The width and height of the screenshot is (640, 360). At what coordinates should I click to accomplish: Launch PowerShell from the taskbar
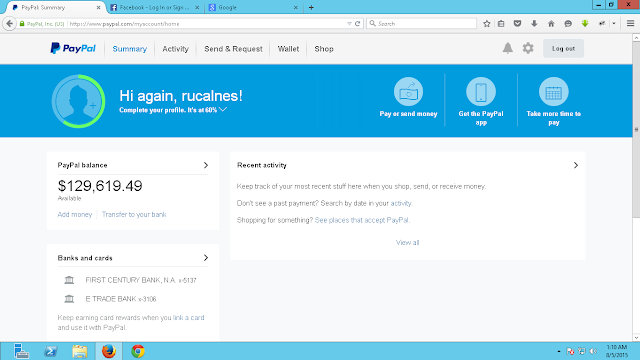(x=51, y=351)
